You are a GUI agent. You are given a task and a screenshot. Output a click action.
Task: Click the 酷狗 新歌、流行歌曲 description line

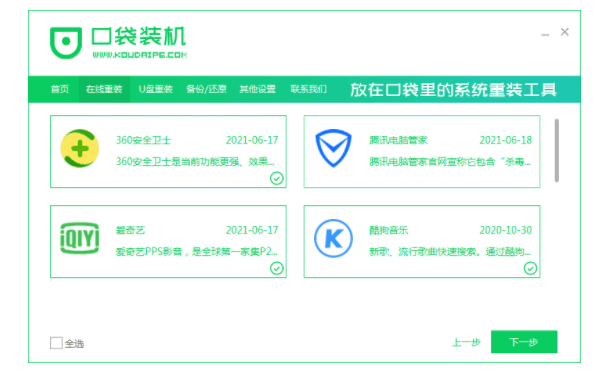point(450,251)
